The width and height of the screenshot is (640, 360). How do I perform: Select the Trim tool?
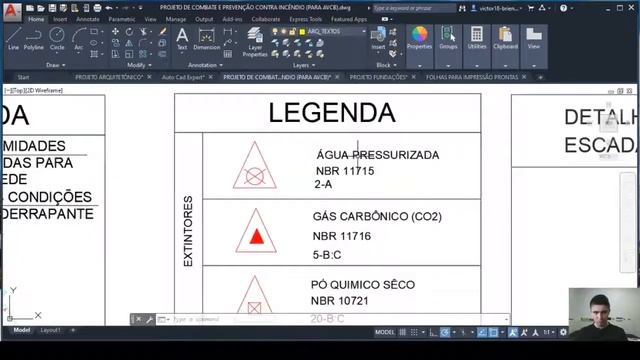(x=143, y=31)
